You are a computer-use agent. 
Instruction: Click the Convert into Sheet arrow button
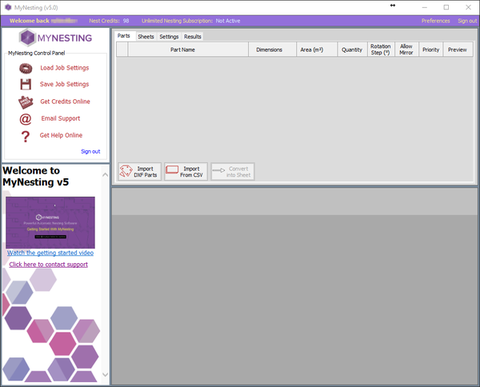[233, 172]
